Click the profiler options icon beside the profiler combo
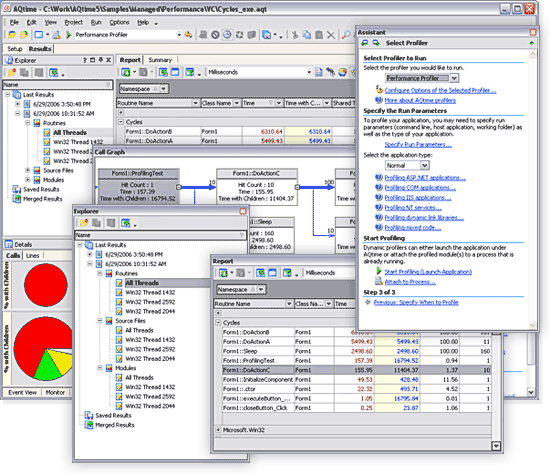This screenshot has width=550, height=474. (188, 35)
